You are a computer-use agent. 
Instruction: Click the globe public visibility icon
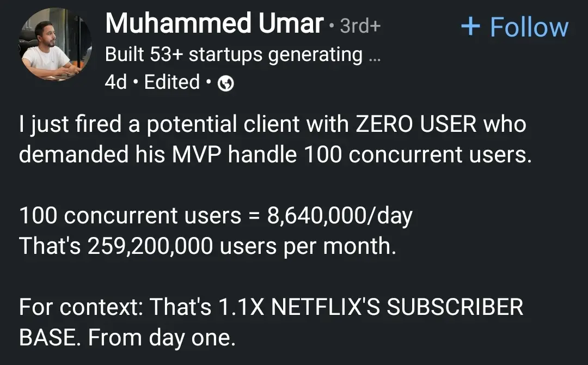(x=225, y=83)
